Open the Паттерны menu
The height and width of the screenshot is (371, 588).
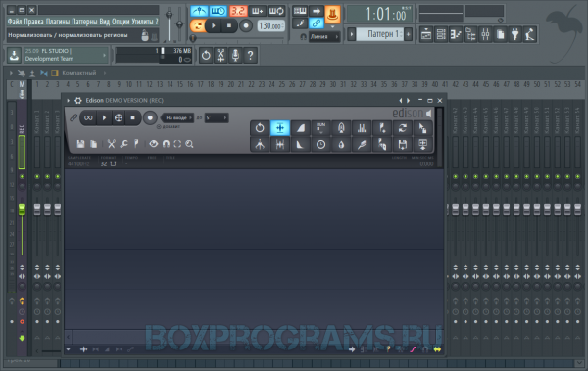tap(84, 22)
